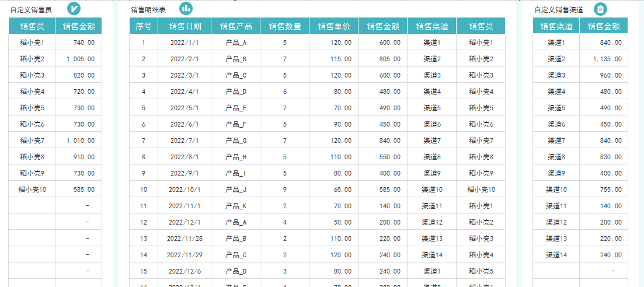Select the 自定义销售渠道 title text
Screen dimensions: 644x287
[x=559, y=10]
